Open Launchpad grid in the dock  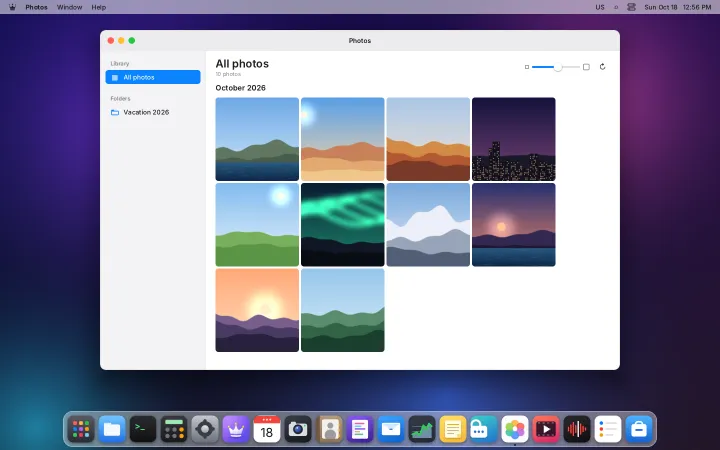click(81, 429)
